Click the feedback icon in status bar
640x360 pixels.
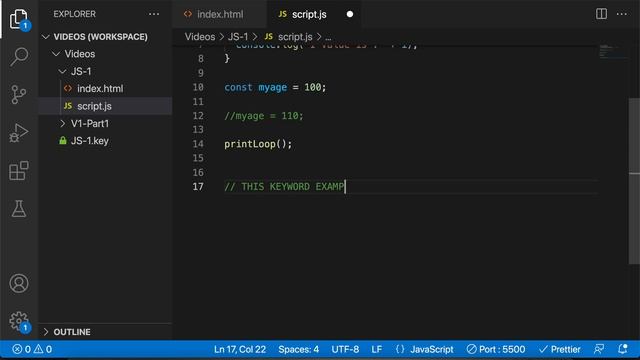599,349
